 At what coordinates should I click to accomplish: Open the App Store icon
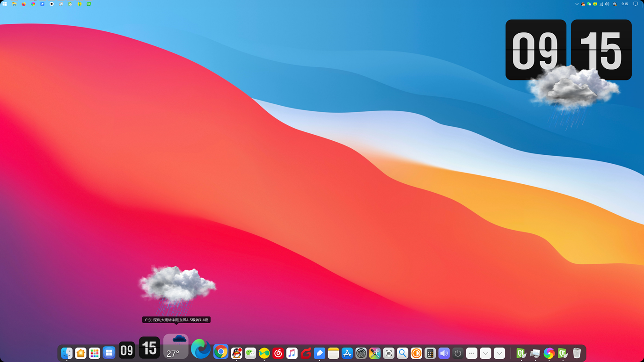coord(347,353)
